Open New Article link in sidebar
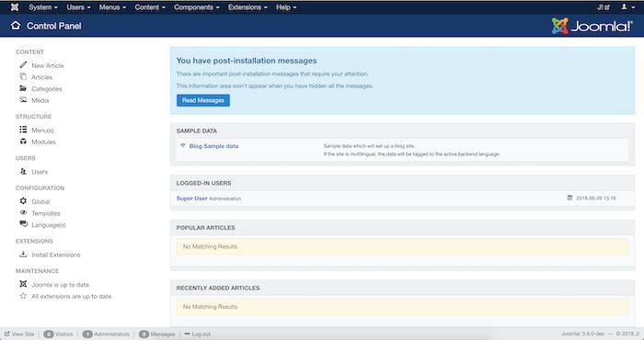The width and height of the screenshot is (644, 340). (x=48, y=65)
